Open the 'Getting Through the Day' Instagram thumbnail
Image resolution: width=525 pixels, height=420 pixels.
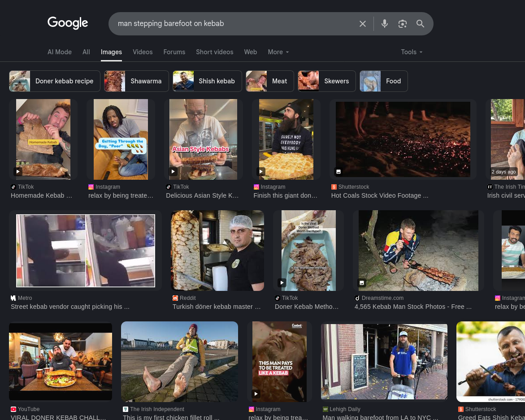tap(121, 139)
